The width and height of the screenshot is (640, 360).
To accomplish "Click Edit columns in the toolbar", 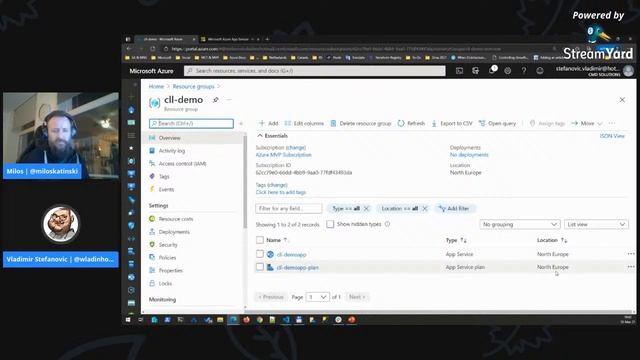I will coord(304,123).
